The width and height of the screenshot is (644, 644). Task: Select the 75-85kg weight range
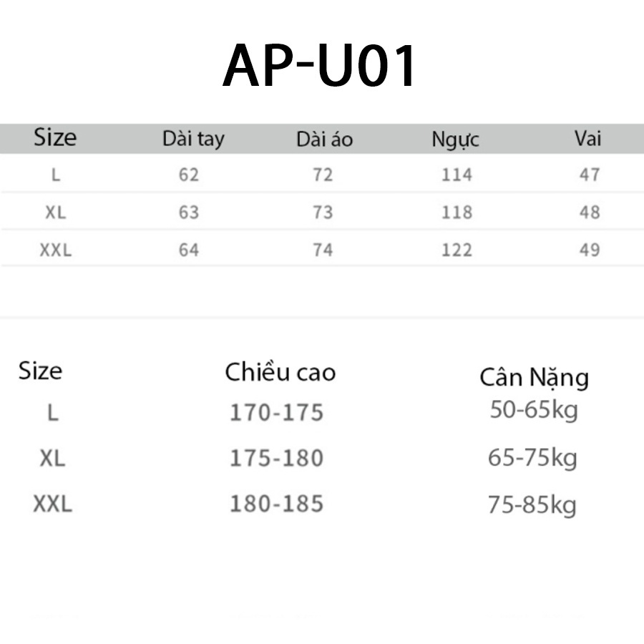[532, 506]
